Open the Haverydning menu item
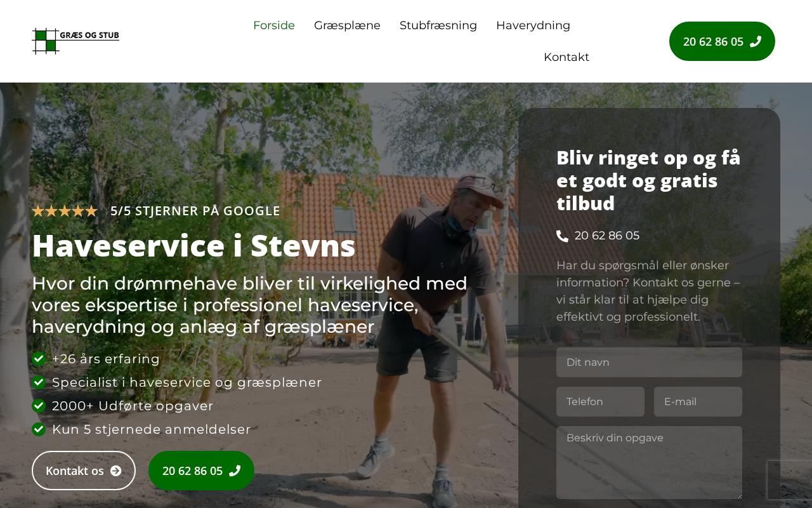Image resolution: width=812 pixels, height=508 pixels. [x=533, y=25]
